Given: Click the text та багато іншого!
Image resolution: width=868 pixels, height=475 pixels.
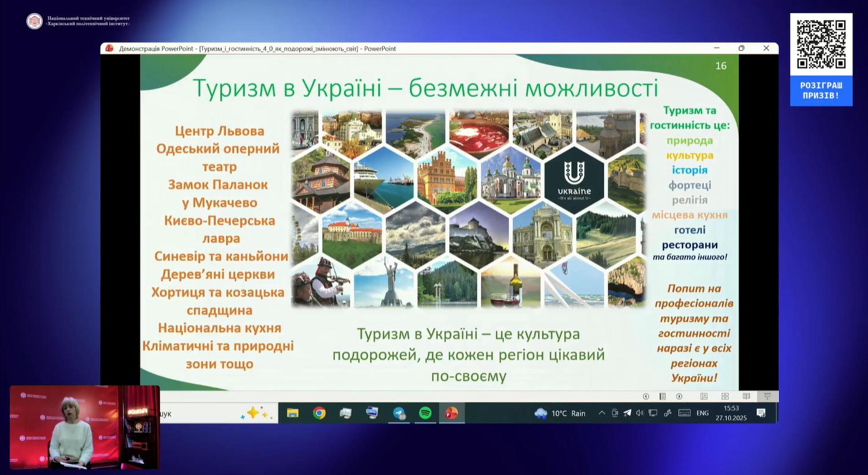Looking at the screenshot, I should tap(690, 257).
